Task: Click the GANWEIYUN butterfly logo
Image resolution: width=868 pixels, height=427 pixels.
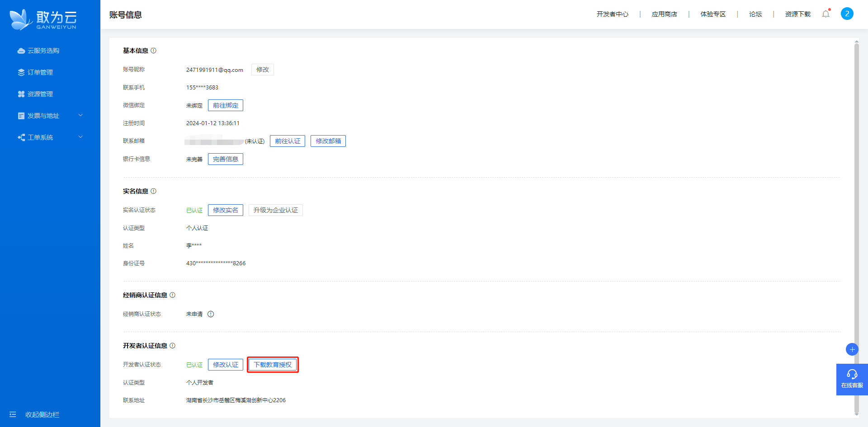Action: (43, 19)
